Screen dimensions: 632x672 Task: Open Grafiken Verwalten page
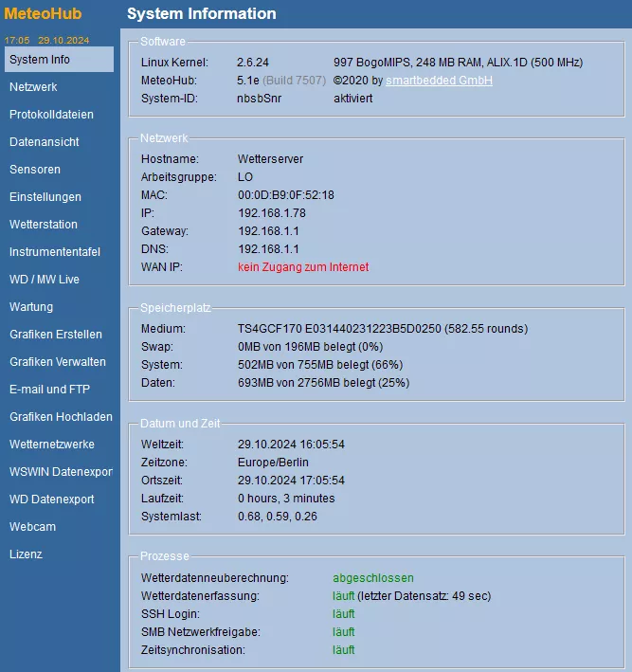(58, 362)
